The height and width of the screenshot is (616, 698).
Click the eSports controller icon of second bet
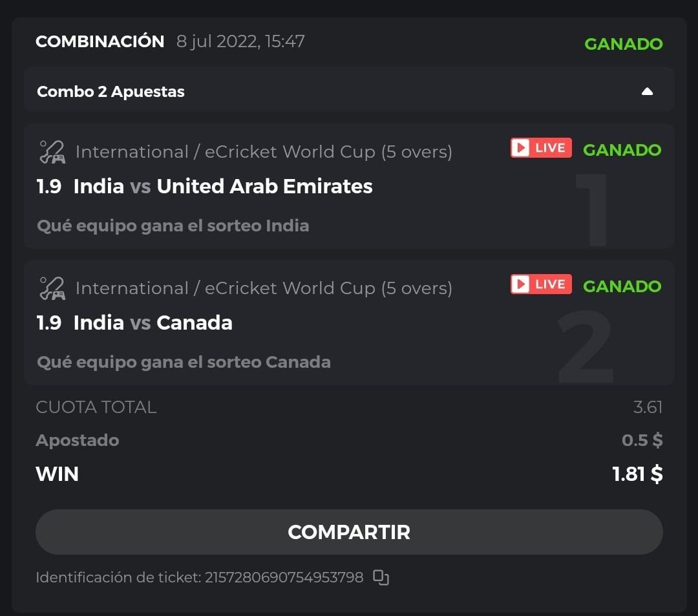click(x=52, y=288)
